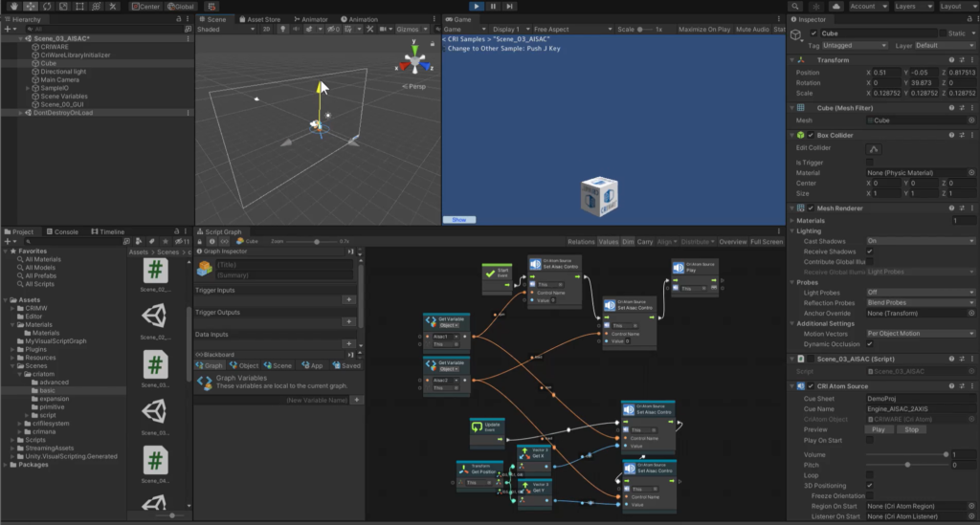Open the Cast Shadows dropdown
The height and width of the screenshot is (525, 980).
919,241
